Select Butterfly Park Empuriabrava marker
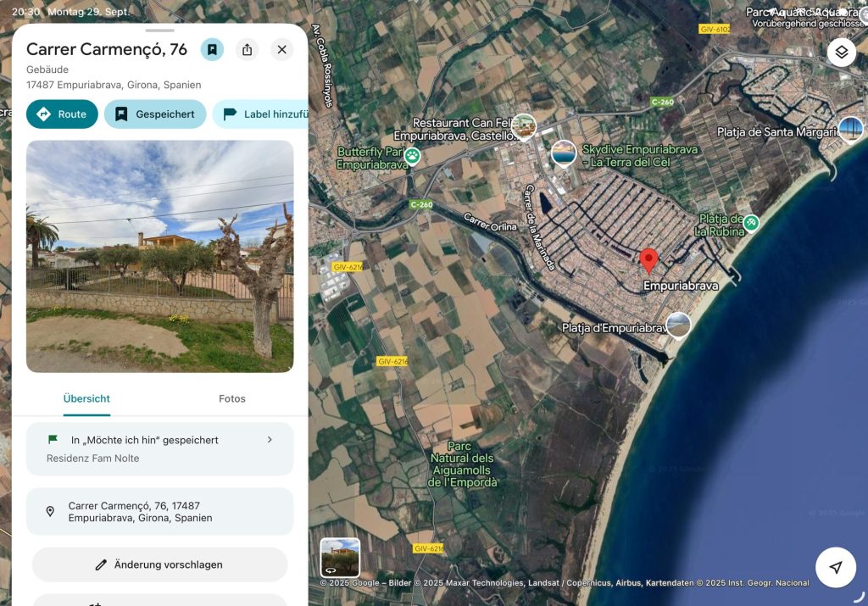 [x=412, y=155]
